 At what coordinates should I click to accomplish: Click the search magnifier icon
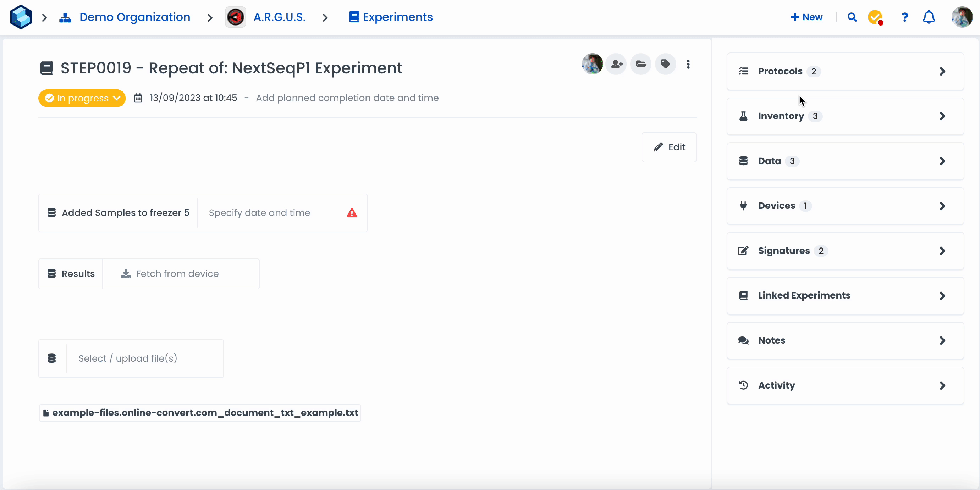852,17
